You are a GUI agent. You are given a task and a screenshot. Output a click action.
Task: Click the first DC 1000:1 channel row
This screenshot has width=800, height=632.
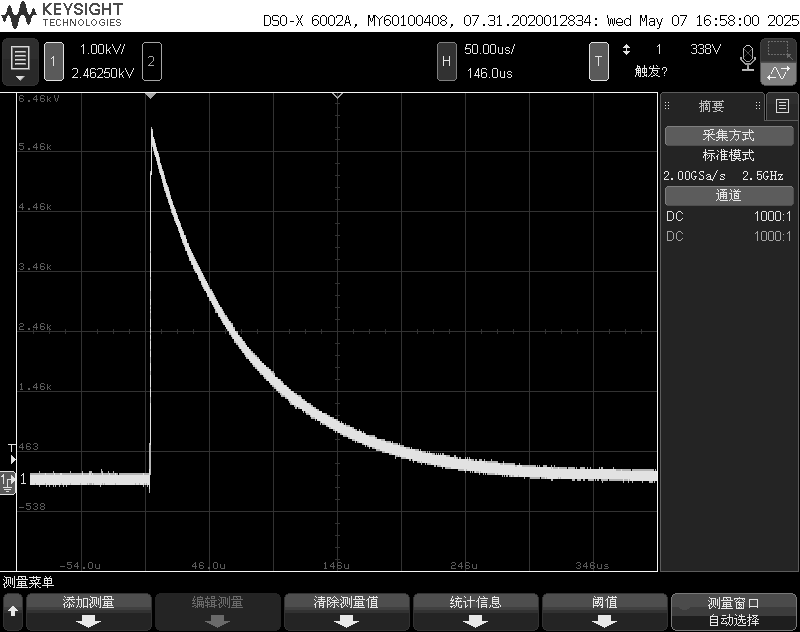pos(729,216)
